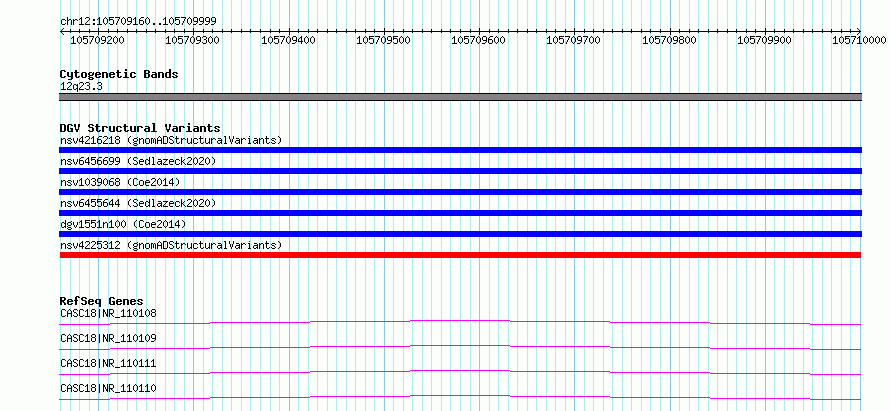The height and width of the screenshot is (411, 890).
Task: Click the left arrowhead of the coordinate ruler
Action: (62, 31)
